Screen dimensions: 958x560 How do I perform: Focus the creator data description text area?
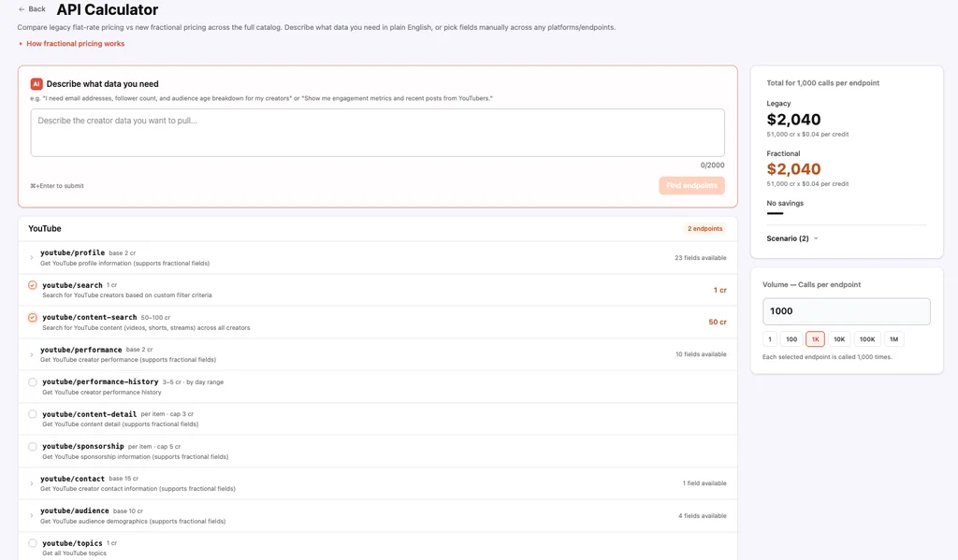pos(378,133)
